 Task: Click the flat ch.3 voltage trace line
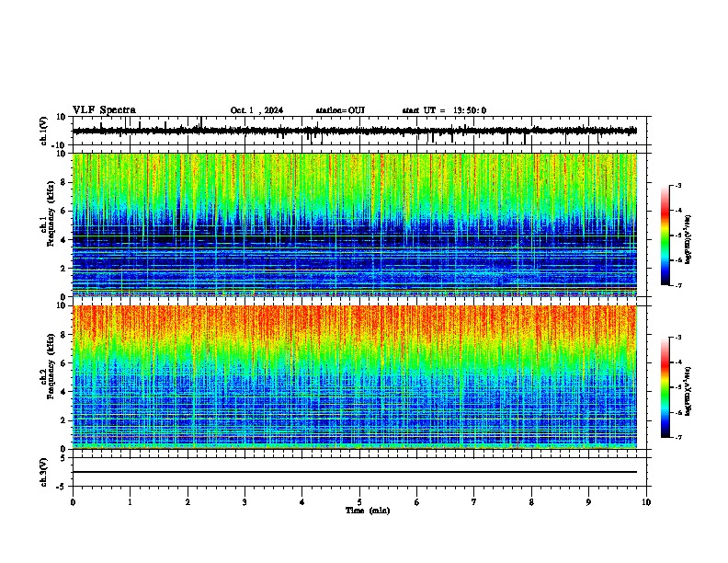355,472
